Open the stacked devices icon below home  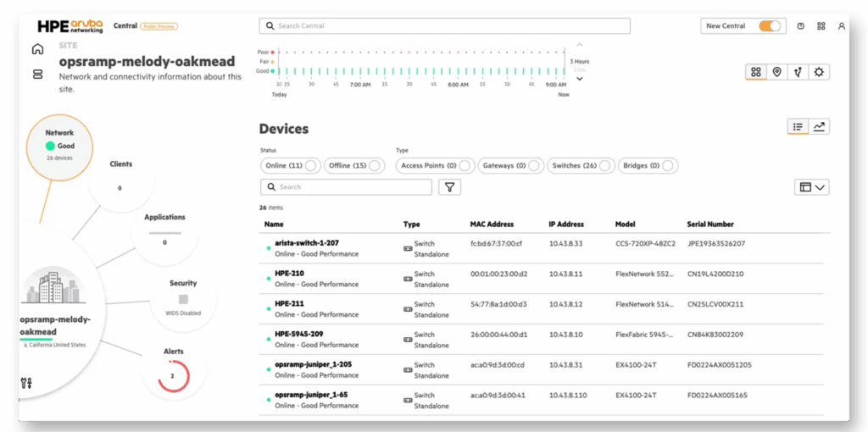[x=37, y=75]
